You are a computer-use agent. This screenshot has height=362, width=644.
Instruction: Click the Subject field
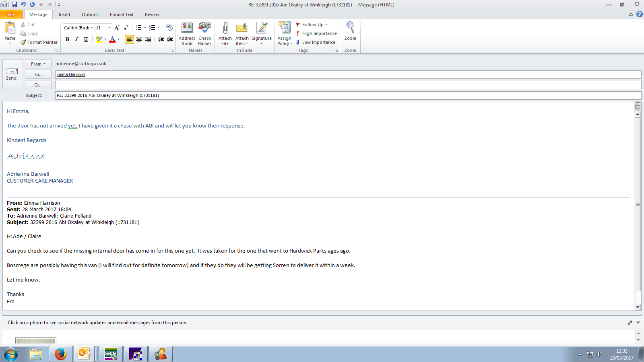click(x=348, y=95)
